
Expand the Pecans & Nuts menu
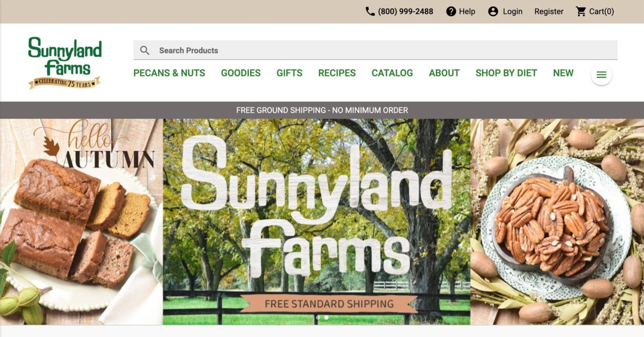coord(169,73)
